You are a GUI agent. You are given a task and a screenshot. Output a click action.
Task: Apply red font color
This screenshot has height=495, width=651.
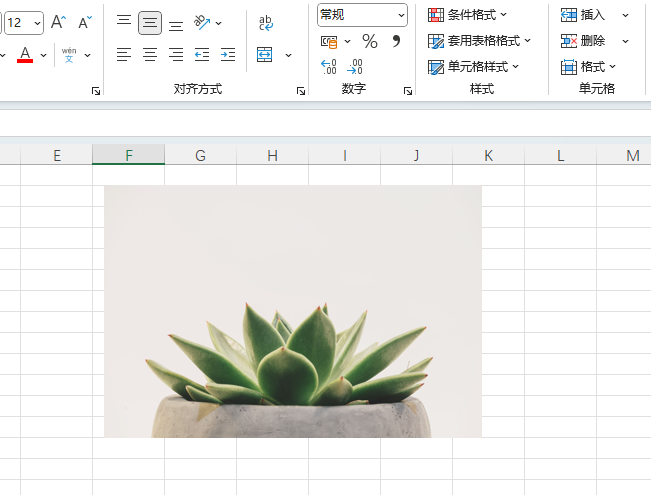pos(25,54)
